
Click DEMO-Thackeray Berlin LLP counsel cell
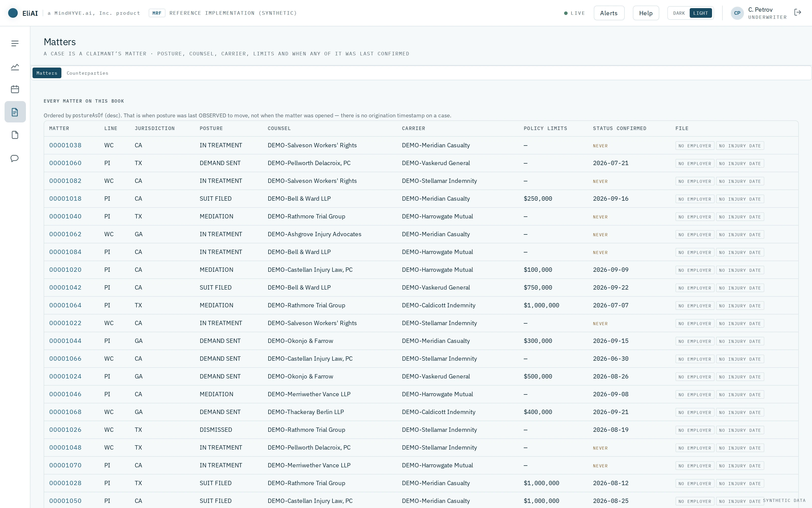pyautogui.click(x=306, y=412)
